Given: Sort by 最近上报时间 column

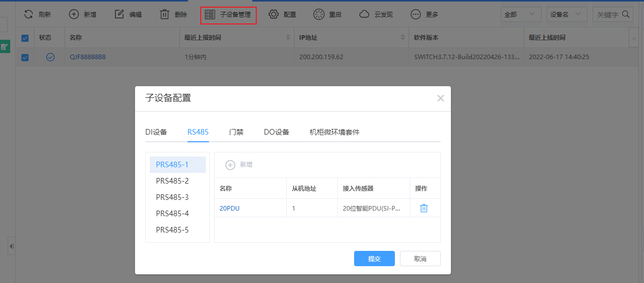Looking at the screenshot, I should tap(288, 38).
